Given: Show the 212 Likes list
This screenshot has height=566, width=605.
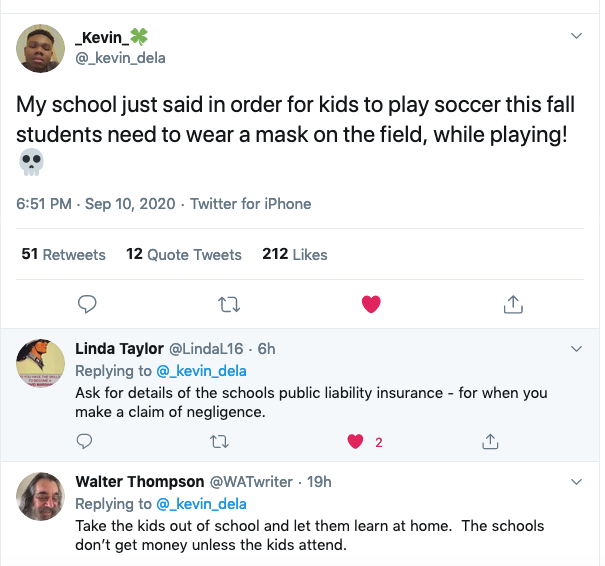Looking at the screenshot, I should click(x=295, y=255).
